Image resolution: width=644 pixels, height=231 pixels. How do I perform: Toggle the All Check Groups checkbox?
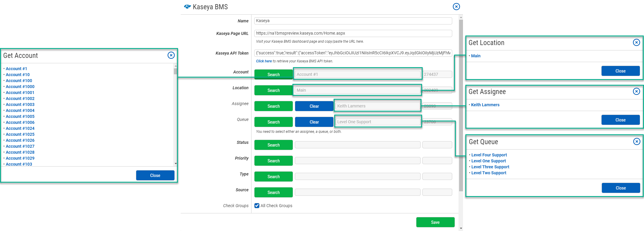(257, 206)
